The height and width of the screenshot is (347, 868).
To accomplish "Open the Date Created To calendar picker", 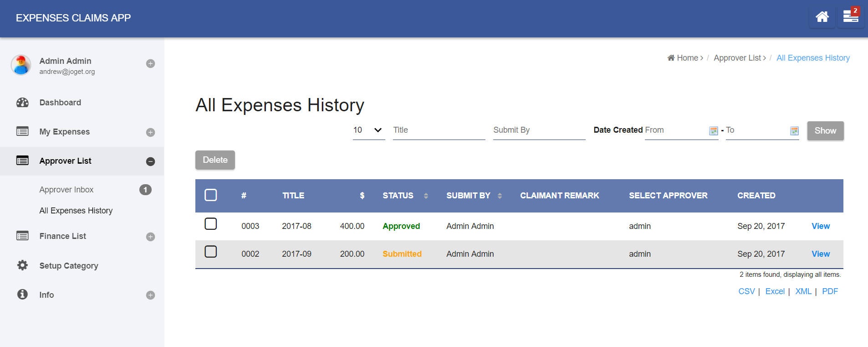I will coord(794,131).
